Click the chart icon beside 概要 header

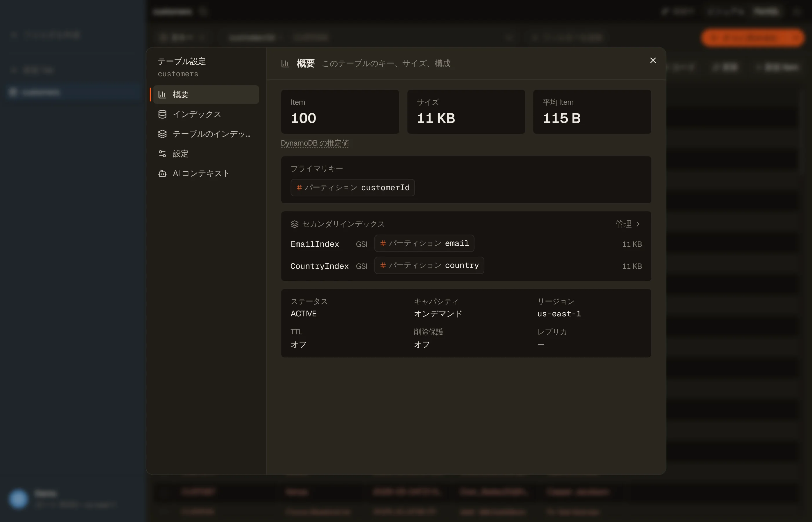point(285,64)
